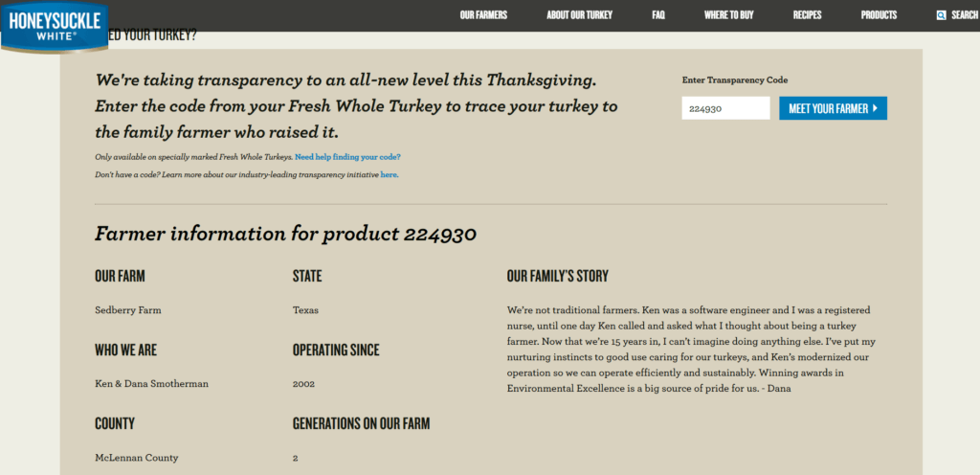Click the Sedberry Farm name text
980x475 pixels.
tap(129, 310)
